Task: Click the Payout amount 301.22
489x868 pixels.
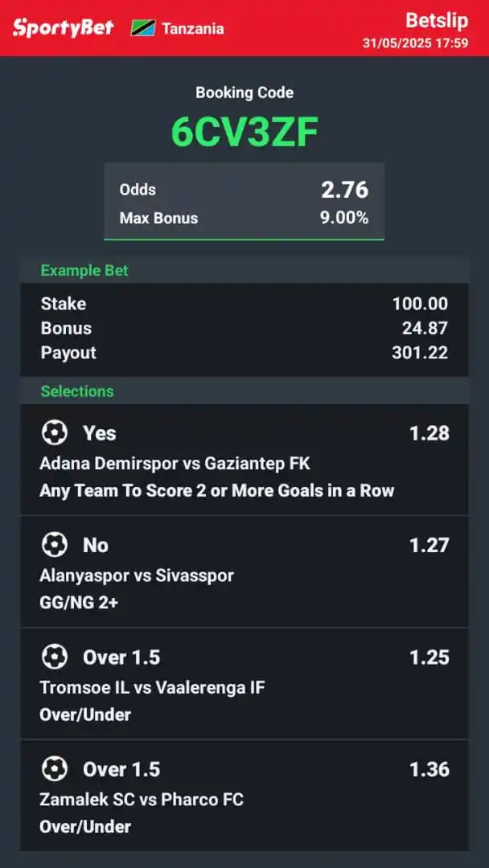Action: point(420,352)
